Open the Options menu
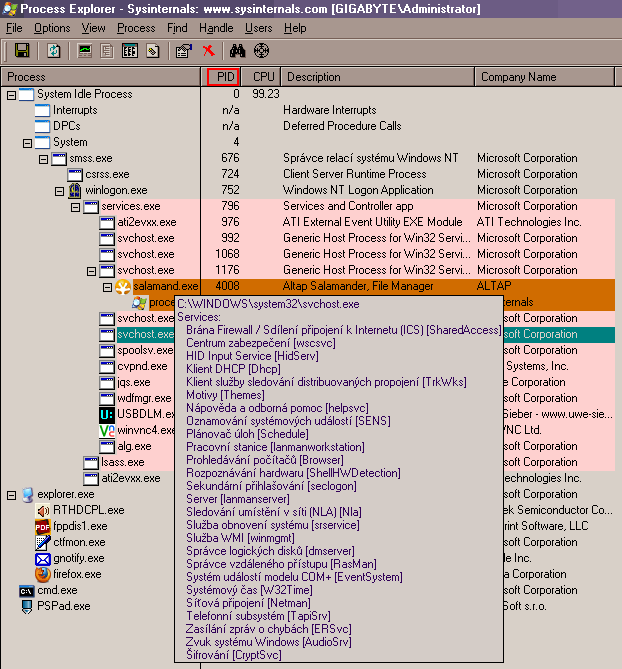The width and height of the screenshot is (622, 669). 52,28
